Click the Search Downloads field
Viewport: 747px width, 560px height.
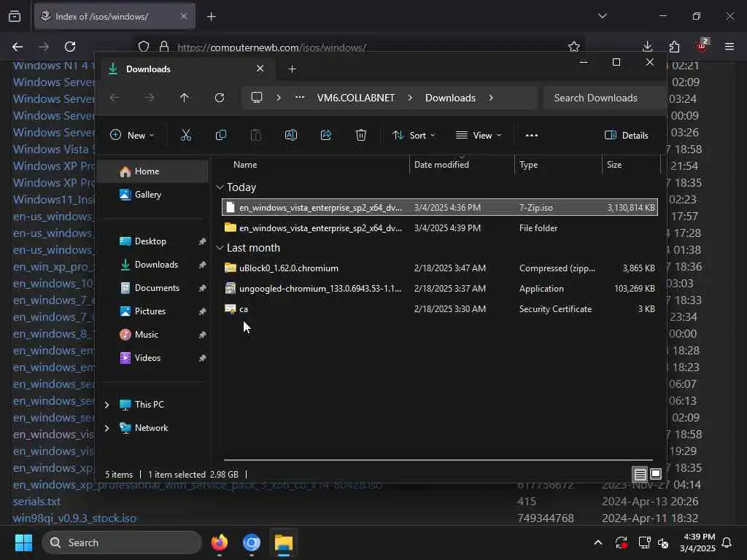click(605, 98)
